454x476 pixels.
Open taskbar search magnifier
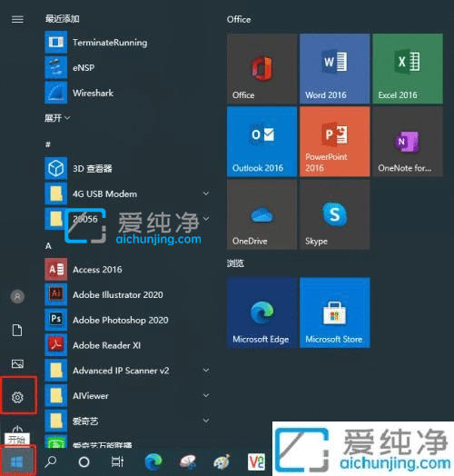[x=50, y=462]
